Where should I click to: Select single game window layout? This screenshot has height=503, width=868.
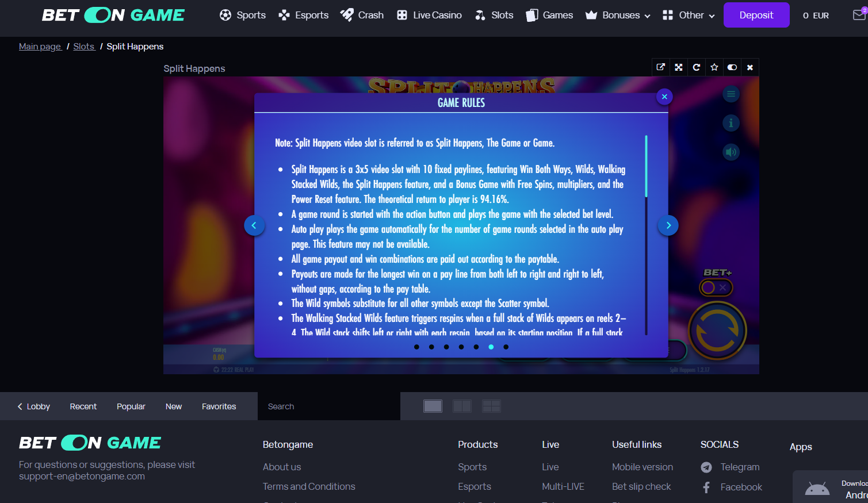coord(433,406)
